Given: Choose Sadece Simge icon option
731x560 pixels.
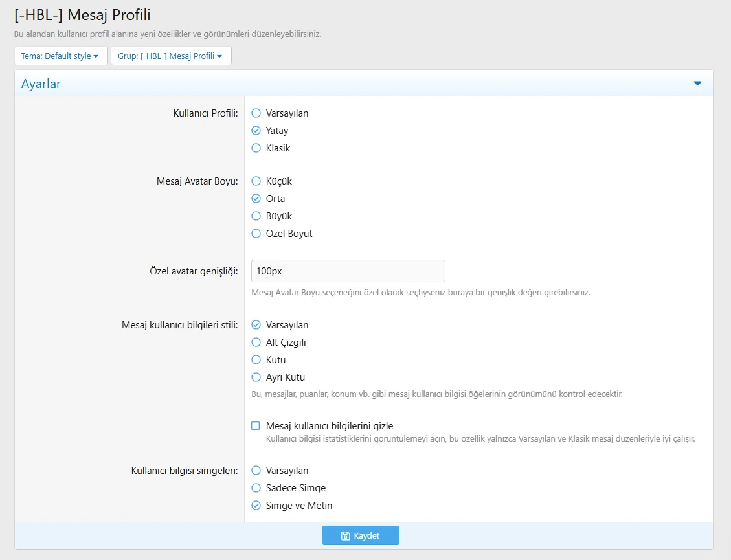Looking at the screenshot, I should pos(256,488).
